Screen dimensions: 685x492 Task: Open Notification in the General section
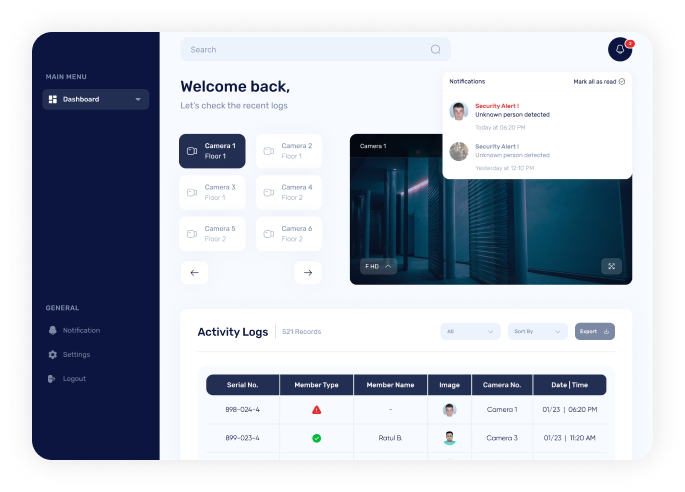80,330
